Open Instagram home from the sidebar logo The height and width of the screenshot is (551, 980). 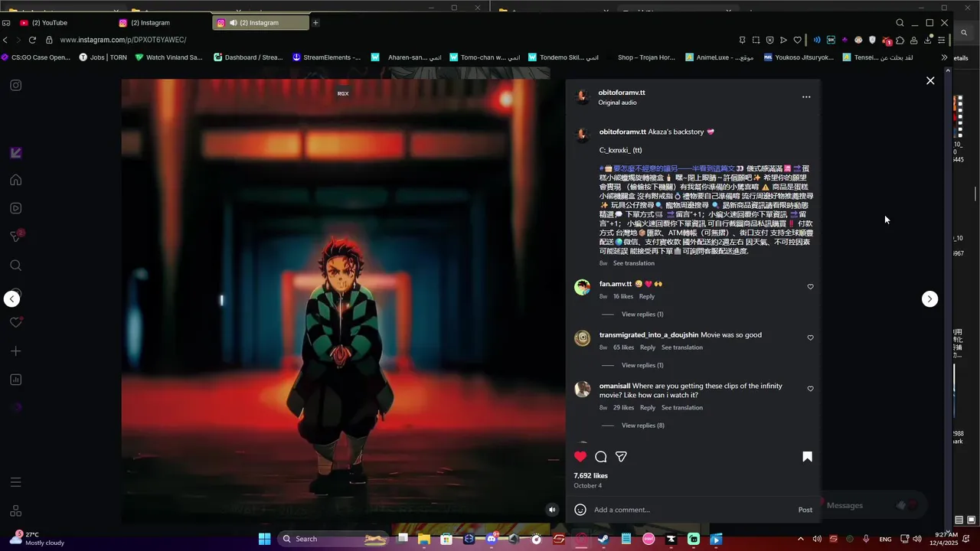click(15, 85)
